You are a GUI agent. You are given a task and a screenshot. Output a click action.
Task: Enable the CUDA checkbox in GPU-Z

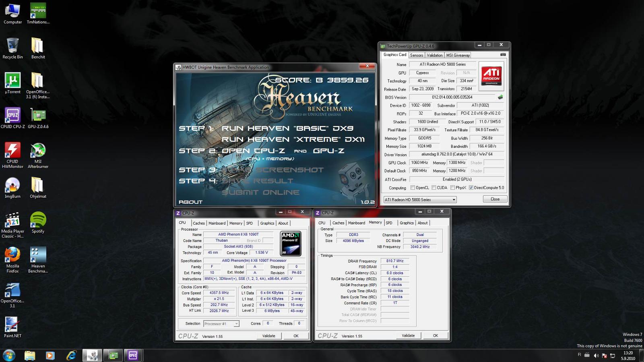pyautogui.click(x=434, y=188)
